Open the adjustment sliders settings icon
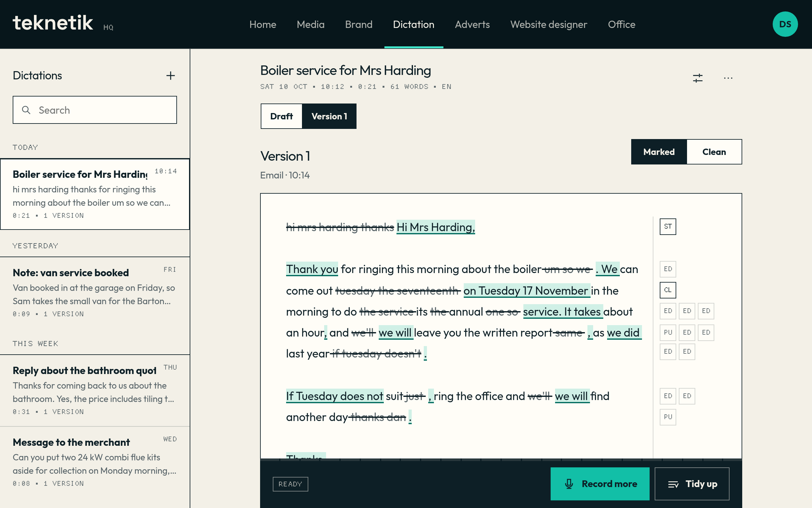 pos(697,78)
